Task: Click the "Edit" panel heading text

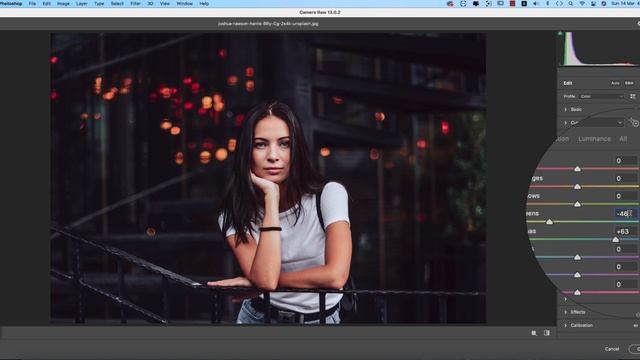Action: tap(568, 83)
